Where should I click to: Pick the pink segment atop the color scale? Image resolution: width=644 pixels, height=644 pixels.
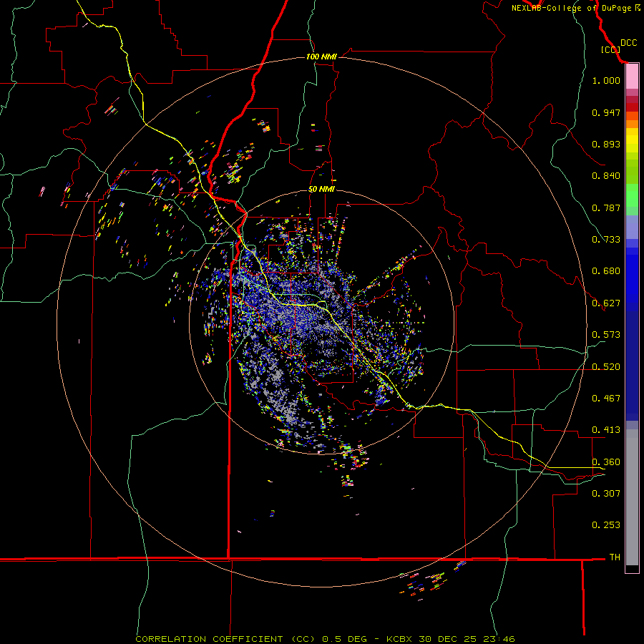632,77
